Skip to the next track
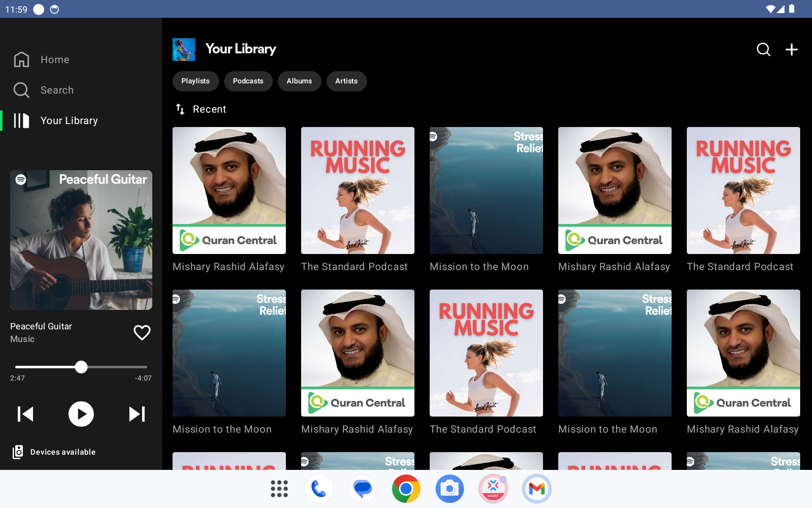Viewport: 812px width, 508px height. point(137,414)
